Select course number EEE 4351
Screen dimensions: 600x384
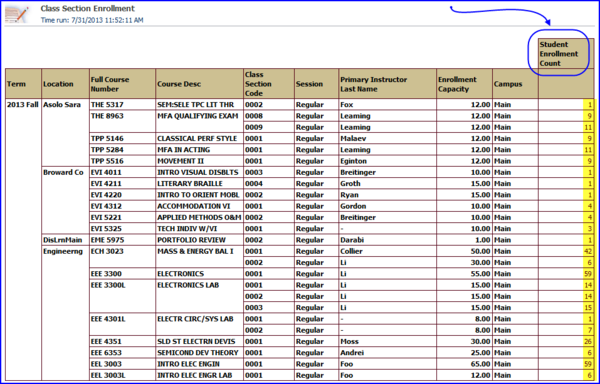(106, 342)
